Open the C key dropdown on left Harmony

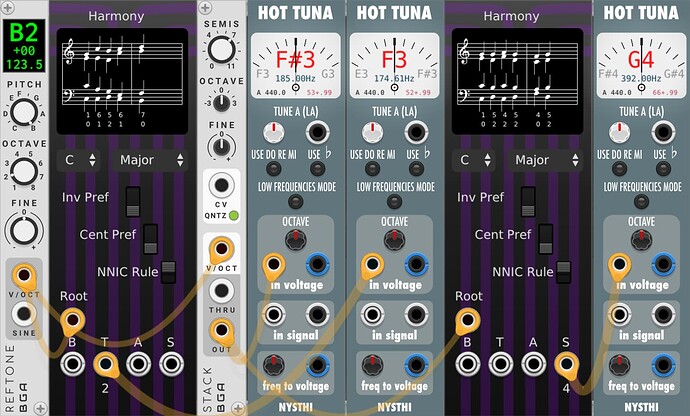pyautogui.click(x=78, y=160)
